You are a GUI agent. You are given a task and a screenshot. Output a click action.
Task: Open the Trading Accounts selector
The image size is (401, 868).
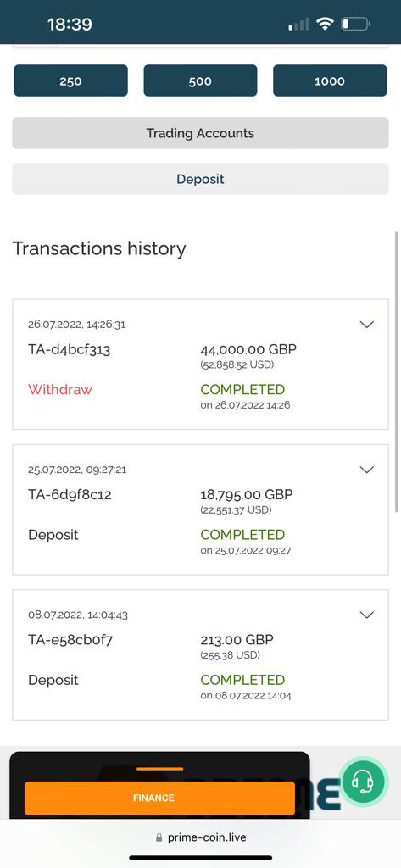coord(200,133)
